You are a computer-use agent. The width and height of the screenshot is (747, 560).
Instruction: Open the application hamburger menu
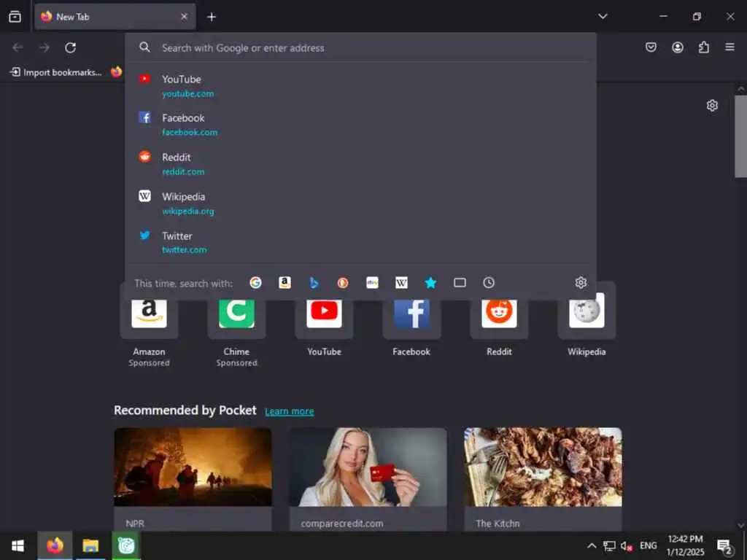(x=729, y=47)
